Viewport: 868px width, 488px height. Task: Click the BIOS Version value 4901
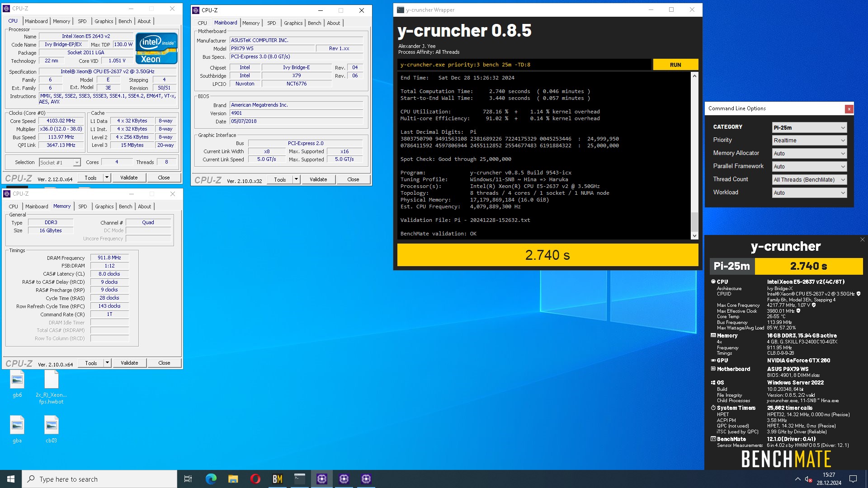296,113
